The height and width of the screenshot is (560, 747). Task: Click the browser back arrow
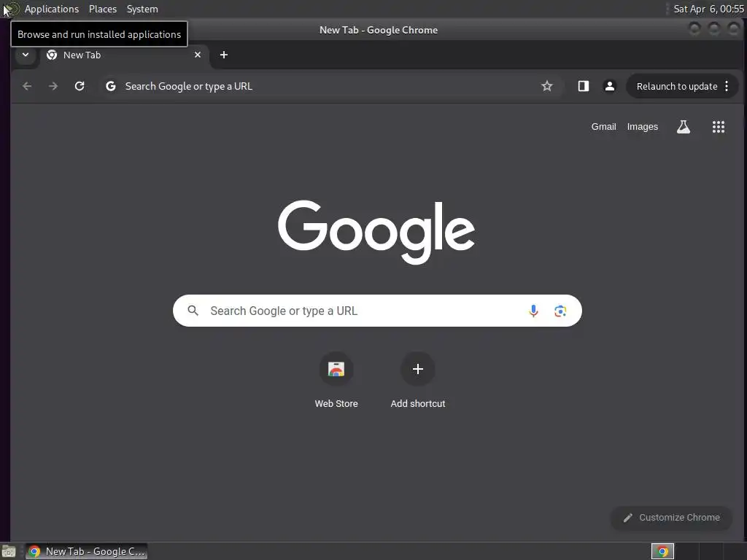(x=27, y=86)
